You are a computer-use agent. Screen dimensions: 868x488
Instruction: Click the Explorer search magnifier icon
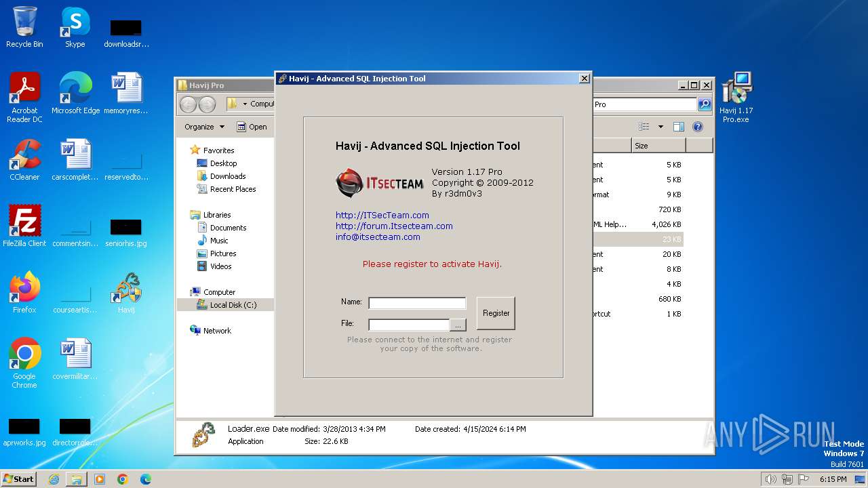point(705,104)
